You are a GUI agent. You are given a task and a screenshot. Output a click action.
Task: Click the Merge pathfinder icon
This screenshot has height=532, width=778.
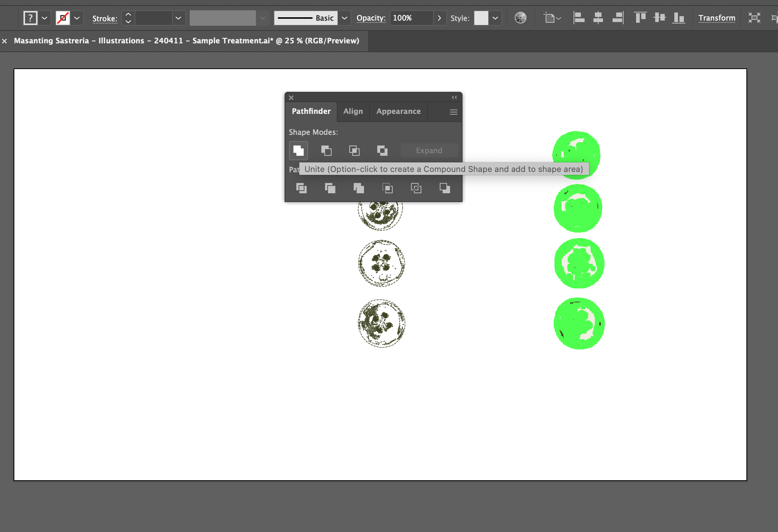[358, 188]
